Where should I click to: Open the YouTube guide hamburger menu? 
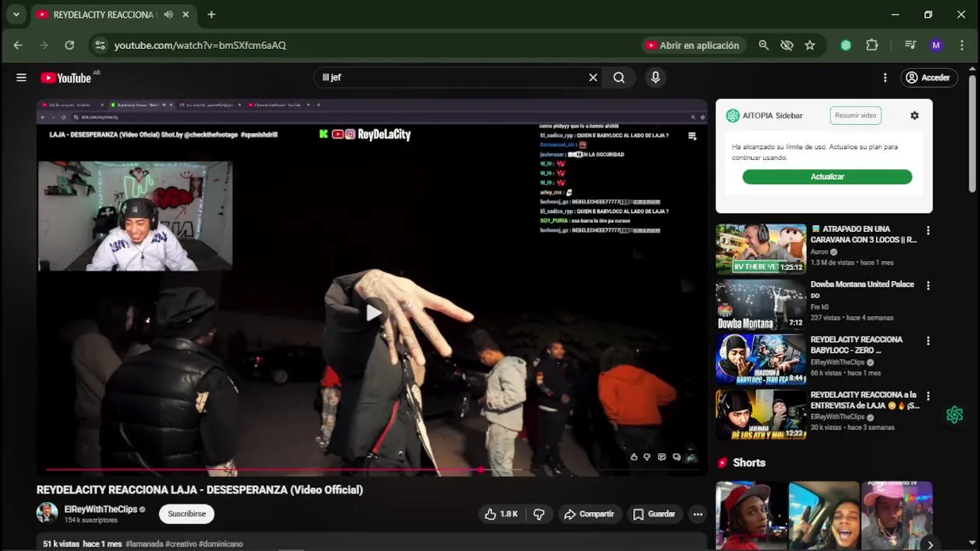(21, 77)
